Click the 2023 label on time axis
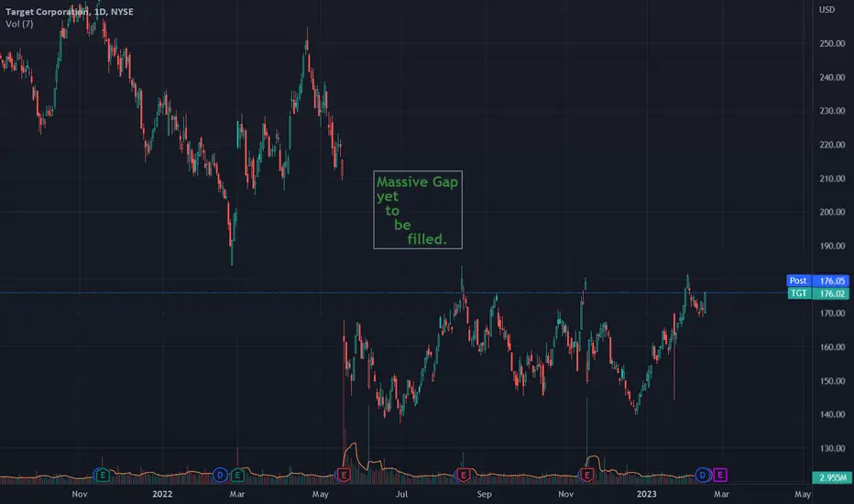The image size is (854, 504). 647,494
